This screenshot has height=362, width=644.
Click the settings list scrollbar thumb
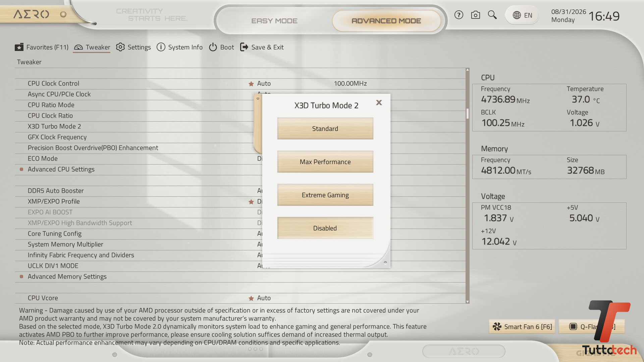point(468,114)
